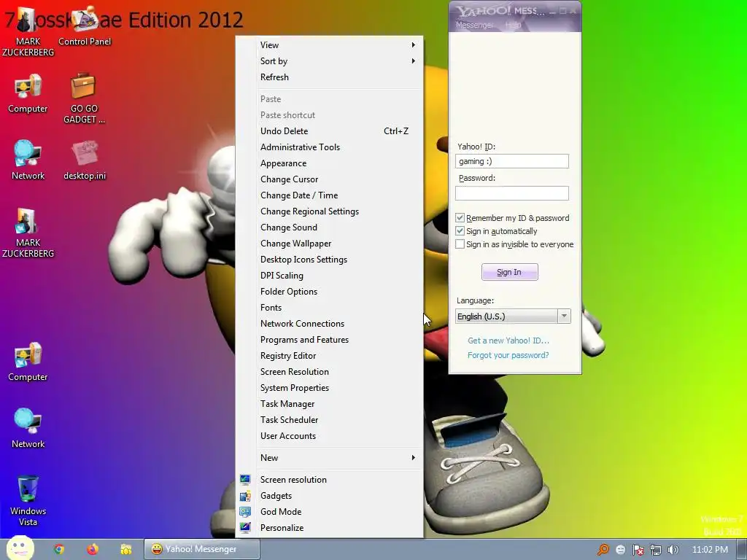Select DPI Scaling
The width and height of the screenshot is (747, 560).
point(329,275)
